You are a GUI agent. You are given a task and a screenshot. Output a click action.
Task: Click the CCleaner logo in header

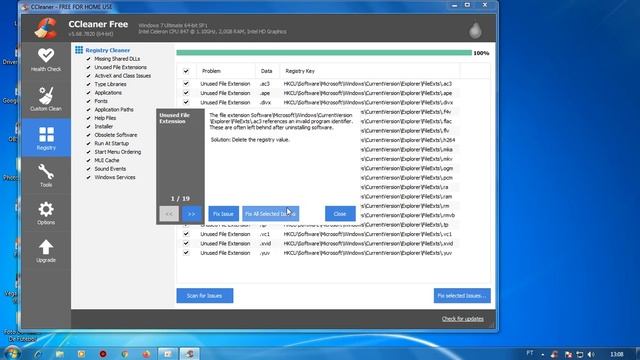[x=45, y=29]
